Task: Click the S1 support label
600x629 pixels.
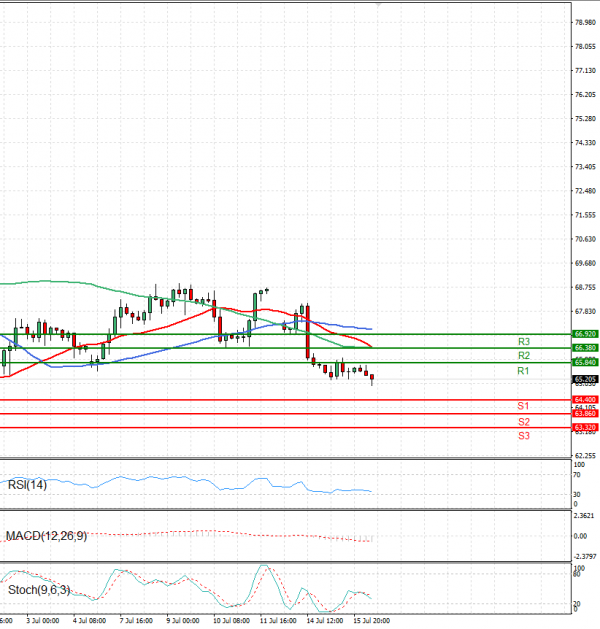Action: (523, 406)
